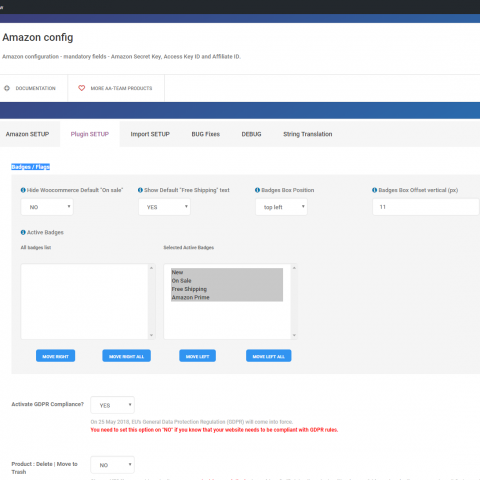Click info icon beside Badges Box Offset vertical
Screen dimensions: 480x480
(x=375, y=190)
